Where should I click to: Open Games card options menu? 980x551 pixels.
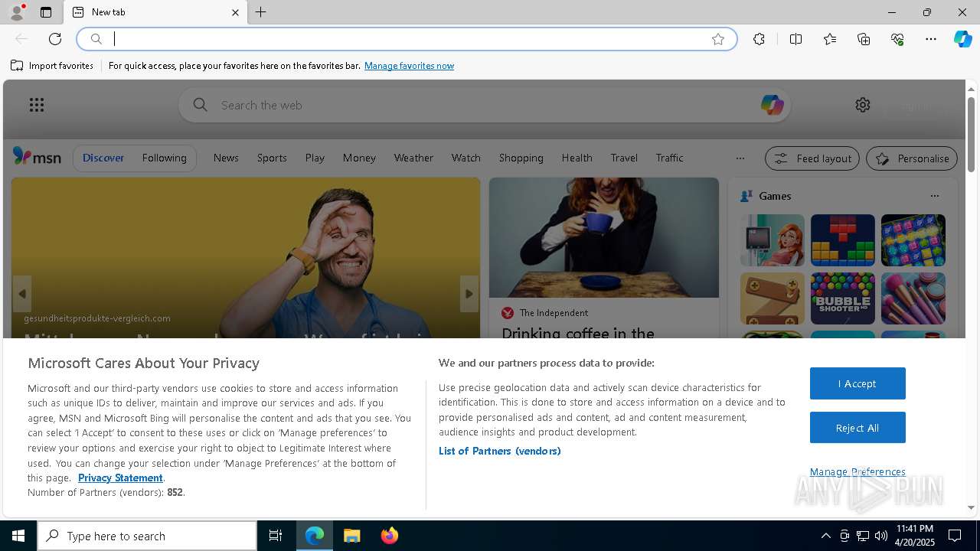[934, 196]
